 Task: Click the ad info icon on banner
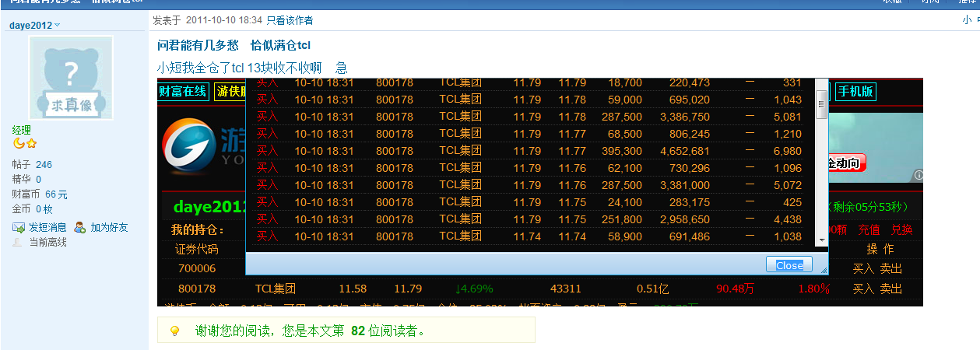918,176
